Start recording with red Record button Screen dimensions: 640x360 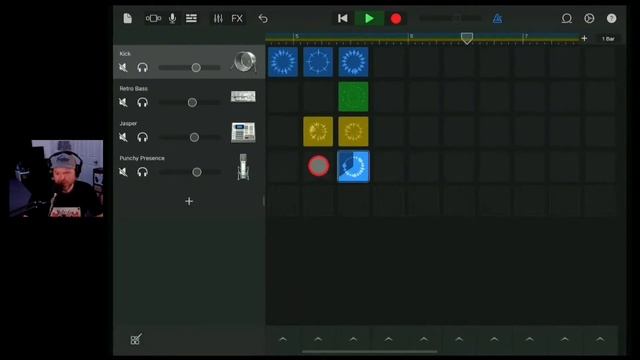click(396, 19)
